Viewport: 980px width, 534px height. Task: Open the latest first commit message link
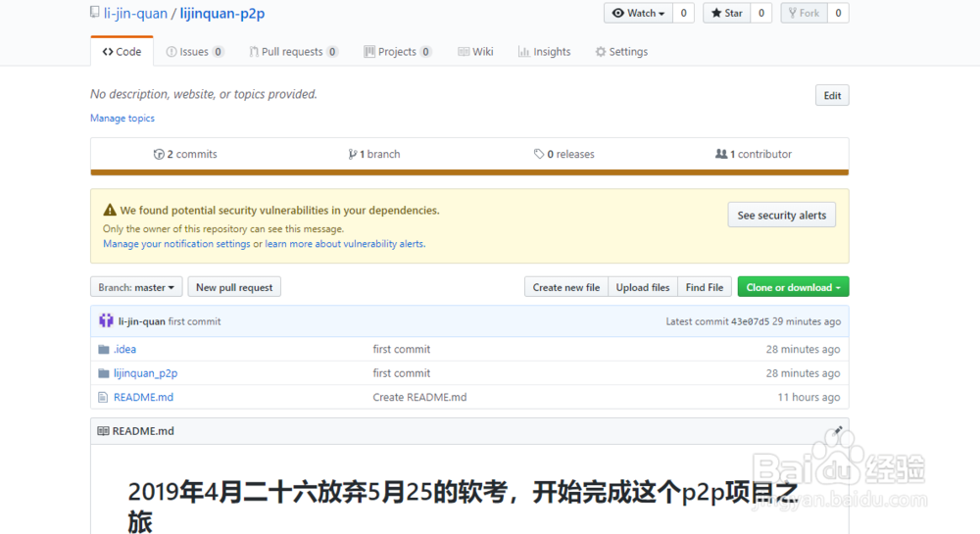[194, 321]
